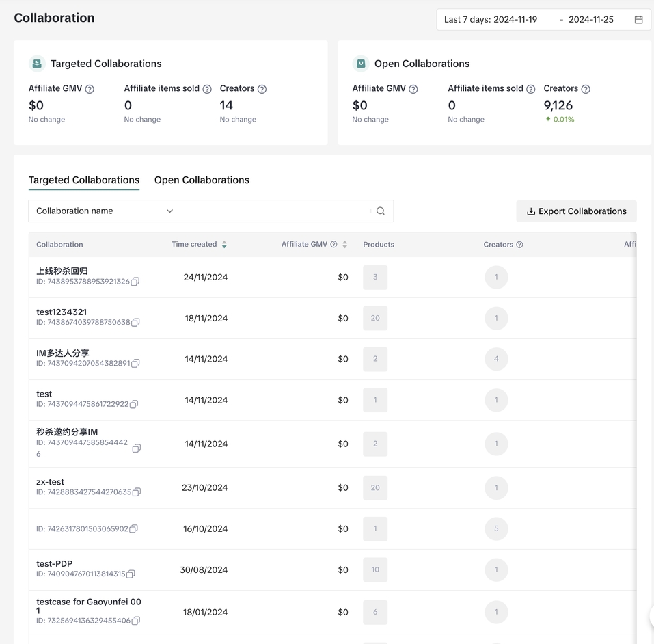
Task: Click help icon beside Targeted Affiliate items sold
Action: [207, 89]
